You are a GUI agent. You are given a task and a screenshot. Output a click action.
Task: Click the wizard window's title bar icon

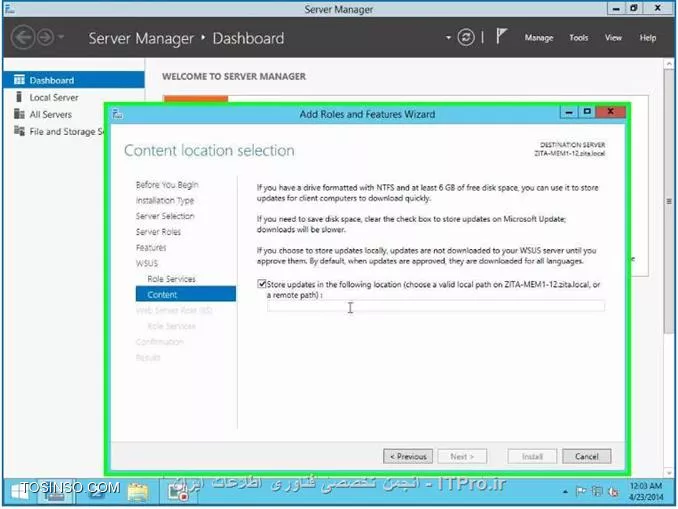point(118,114)
